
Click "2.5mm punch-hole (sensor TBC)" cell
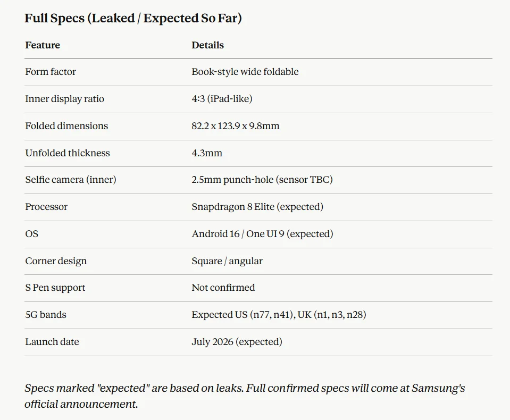tap(262, 180)
